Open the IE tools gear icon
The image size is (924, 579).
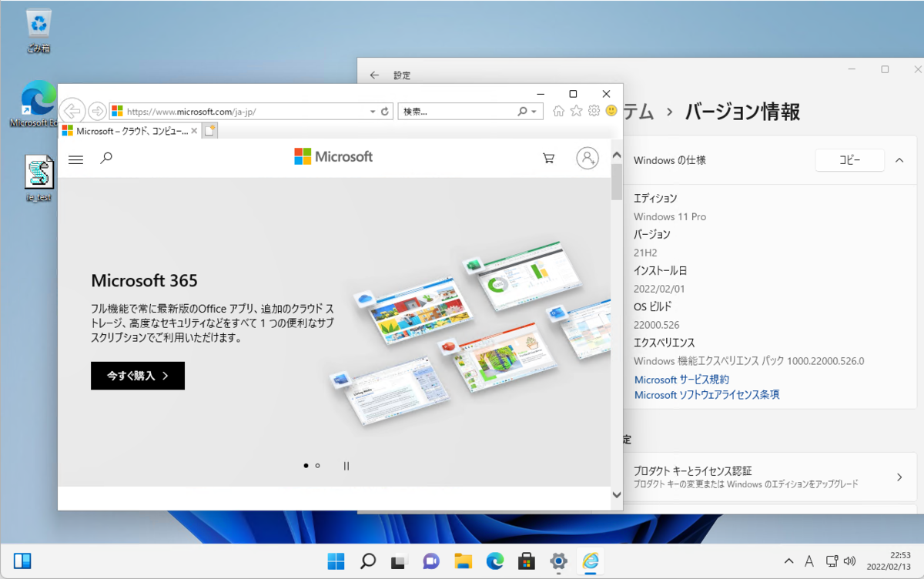(594, 111)
